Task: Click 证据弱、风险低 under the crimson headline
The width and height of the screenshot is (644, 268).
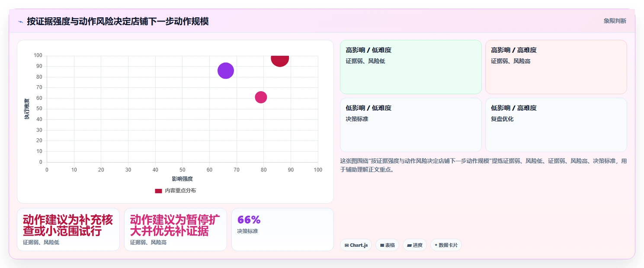Action: click(x=41, y=242)
